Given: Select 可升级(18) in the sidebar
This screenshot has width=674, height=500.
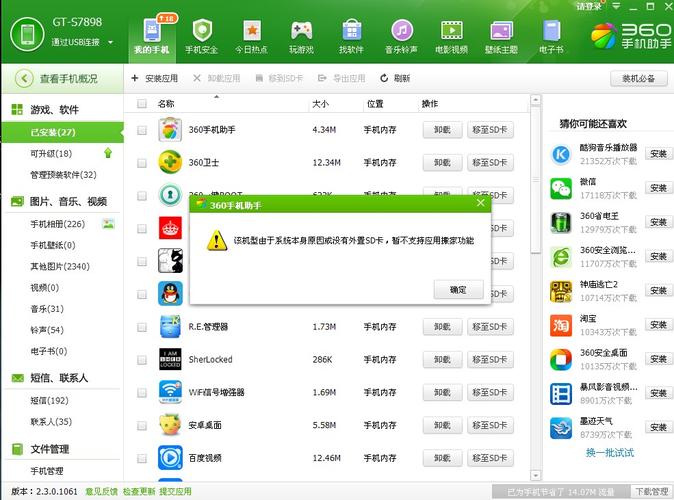Looking at the screenshot, I should (x=51, y=153).
